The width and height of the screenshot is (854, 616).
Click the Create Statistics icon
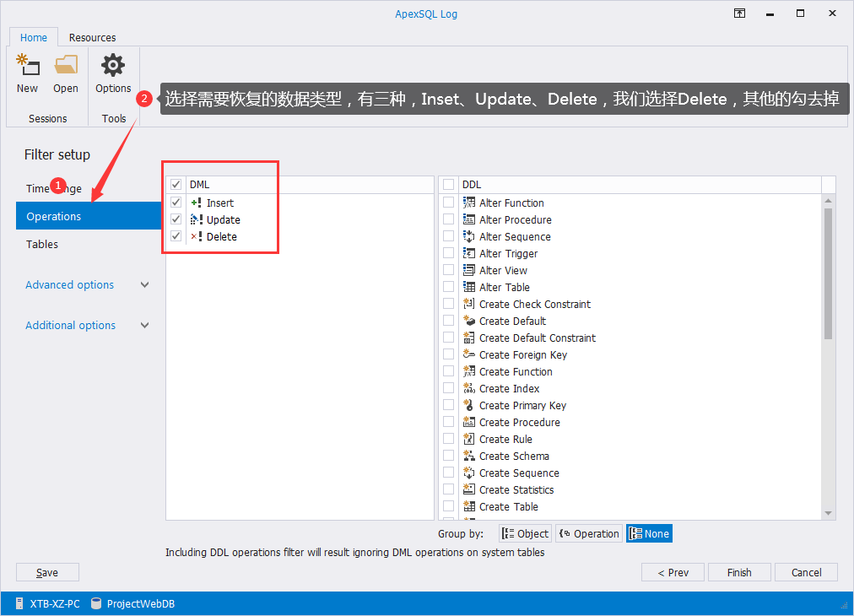point(469,489)
